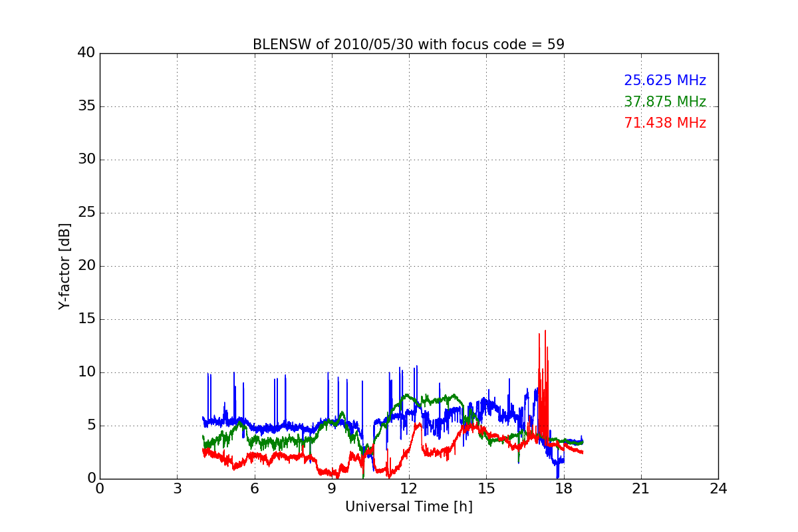Click the x-axis tick label '3'
Viewport: 798px width, 532px height.
177,489
